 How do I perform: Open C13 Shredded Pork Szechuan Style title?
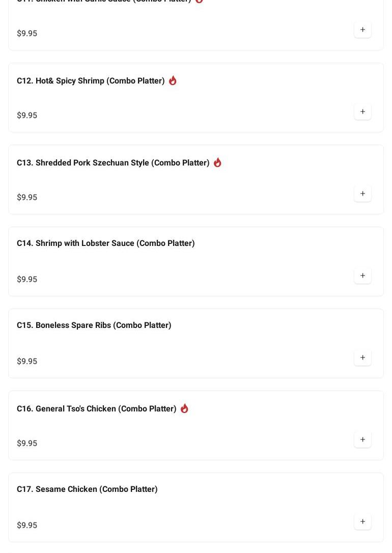pyautogui.click(x=113, y=163)
